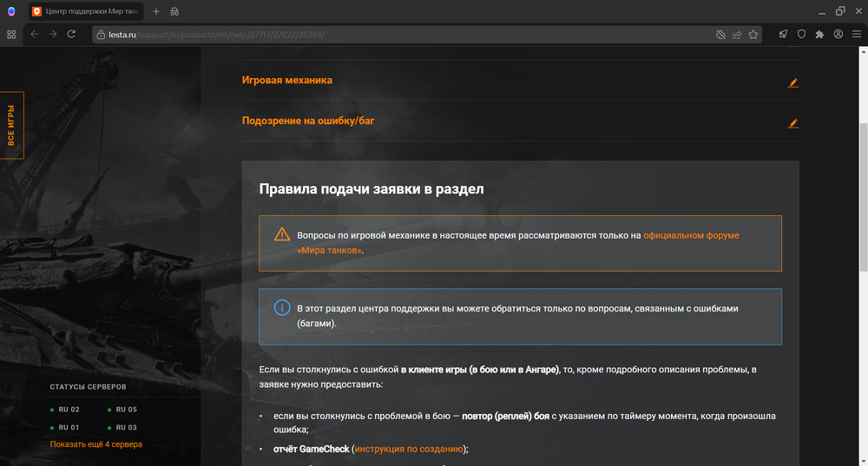This screenshot has height=466, width=868.
Task: Click the pencil icon for Подозрение на ошибку/баг
Action: click(793, 123)
